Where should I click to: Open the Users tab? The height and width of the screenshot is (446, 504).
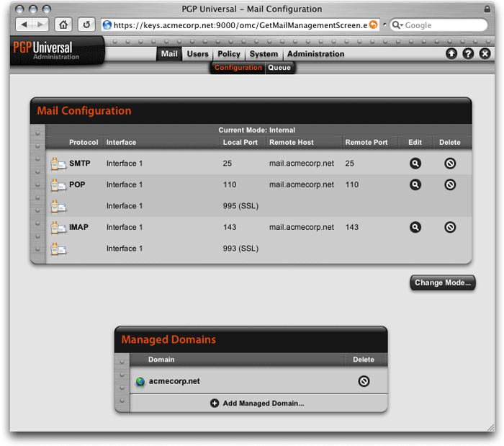[x=198, y=54]
